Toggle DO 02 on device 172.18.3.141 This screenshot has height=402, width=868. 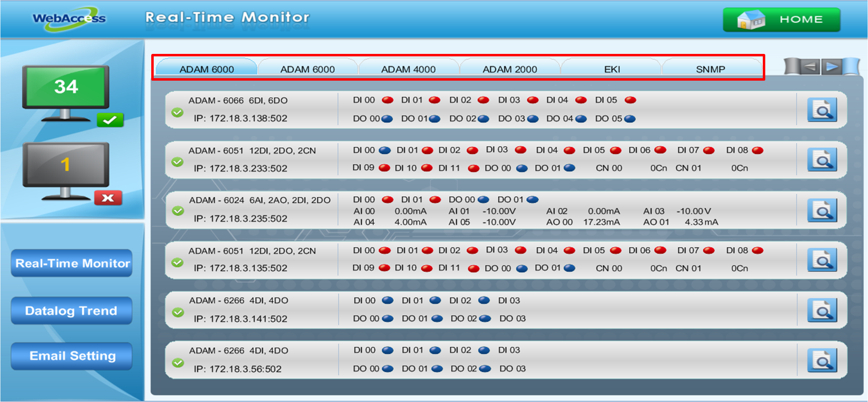(485, 318)
